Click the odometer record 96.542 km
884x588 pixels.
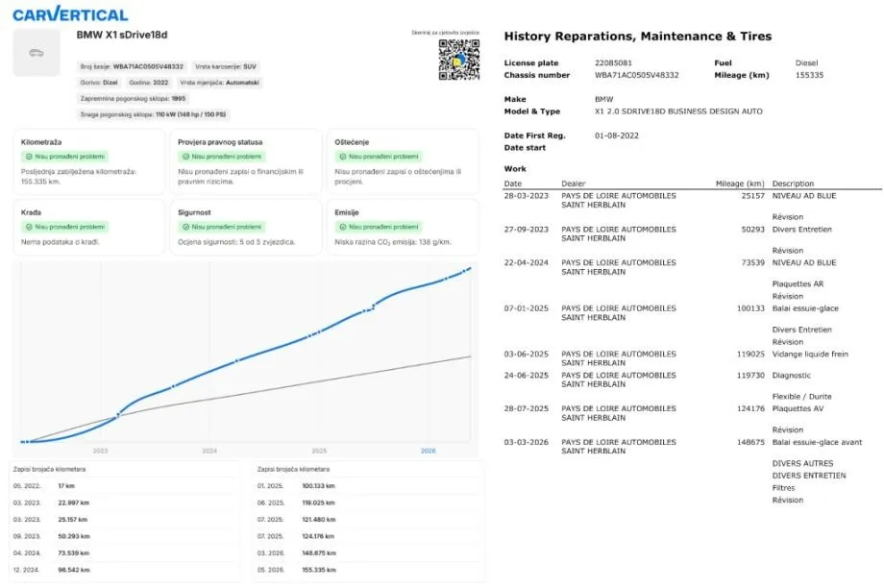[74, 571]
